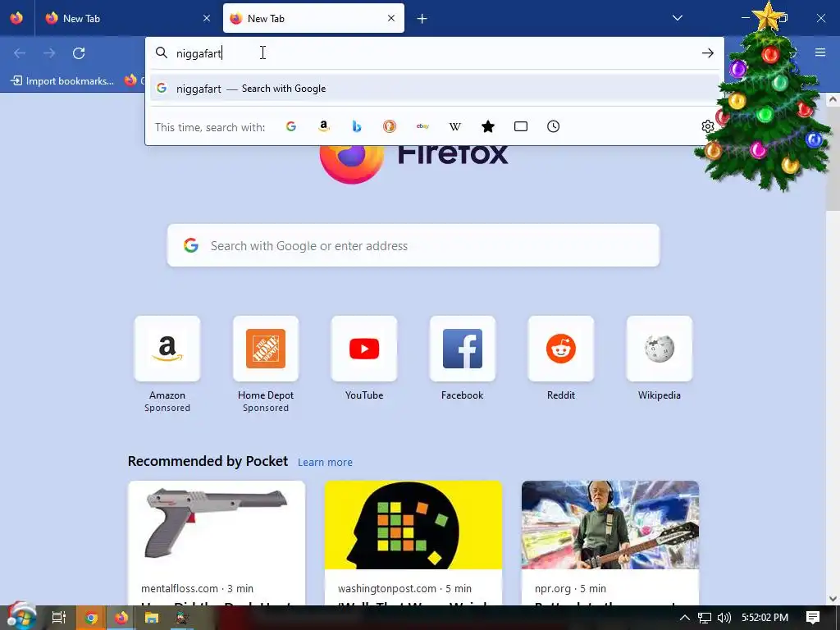Reload the current page
The width and height of the screenshot is (840, 630).
[x=79, y=53]
